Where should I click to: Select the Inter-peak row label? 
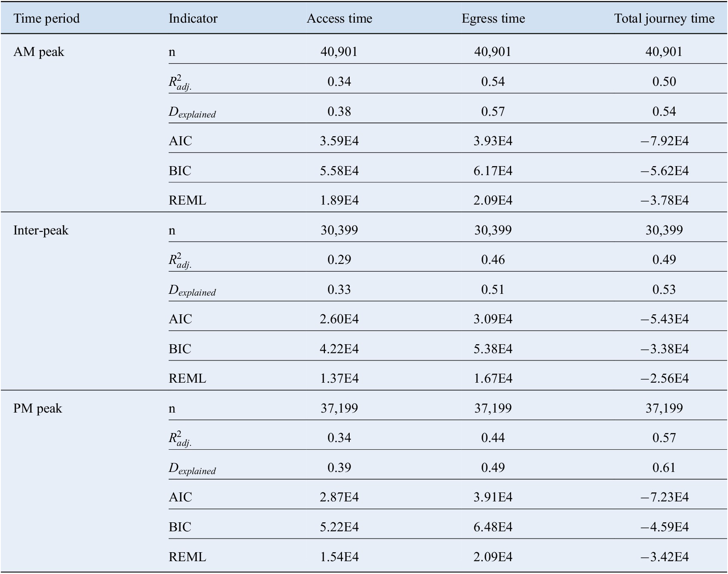pos(41,231)
